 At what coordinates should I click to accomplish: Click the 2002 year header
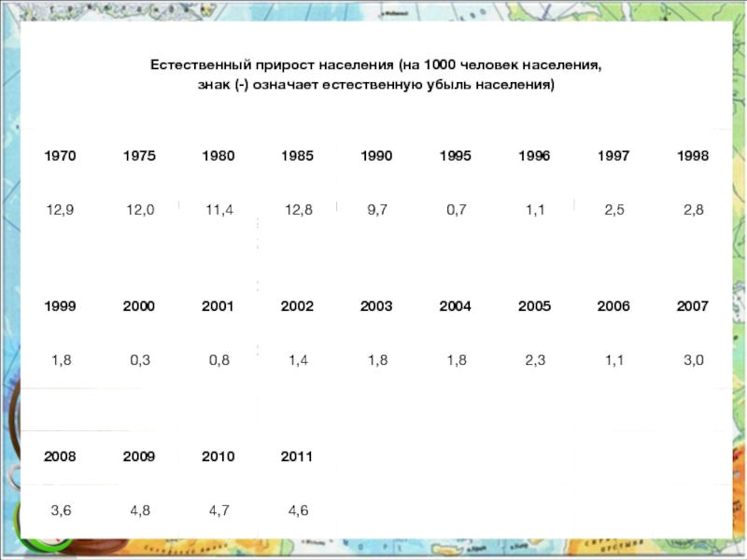point(297,306)
